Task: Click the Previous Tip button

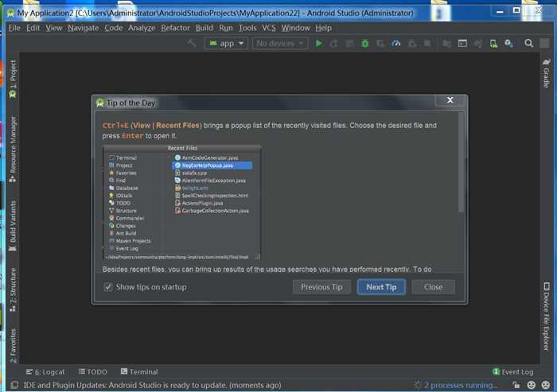Action: 321,287
